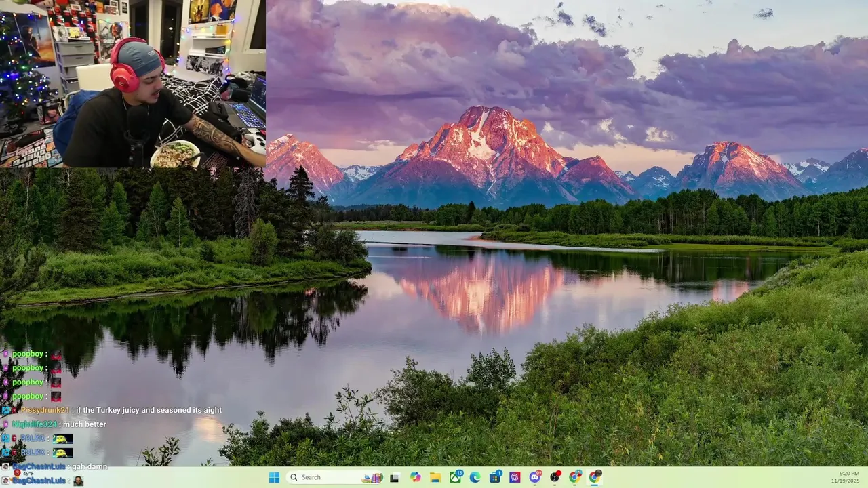The width and height of the screenshot is (868, 488).
Task: Click the streamer webcam overlay
Action: coord(133,84)
